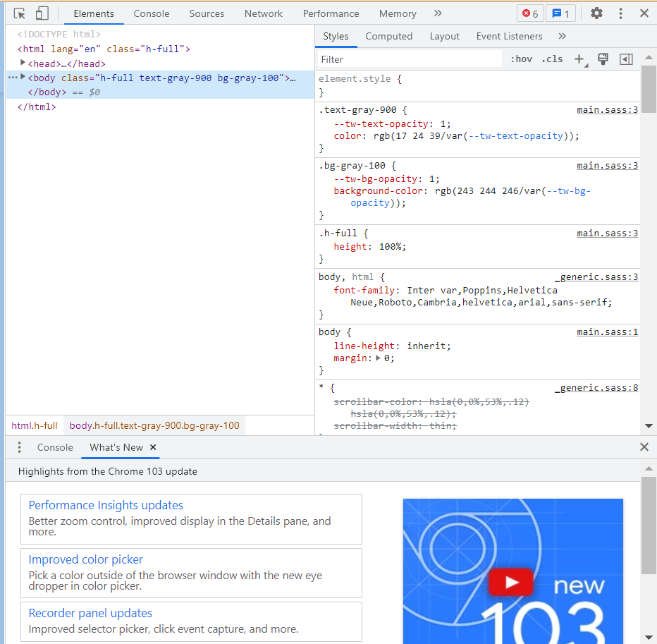657x644 pixels.
Task: Click the blue issues message badge
Action: (x=561, y=13)
